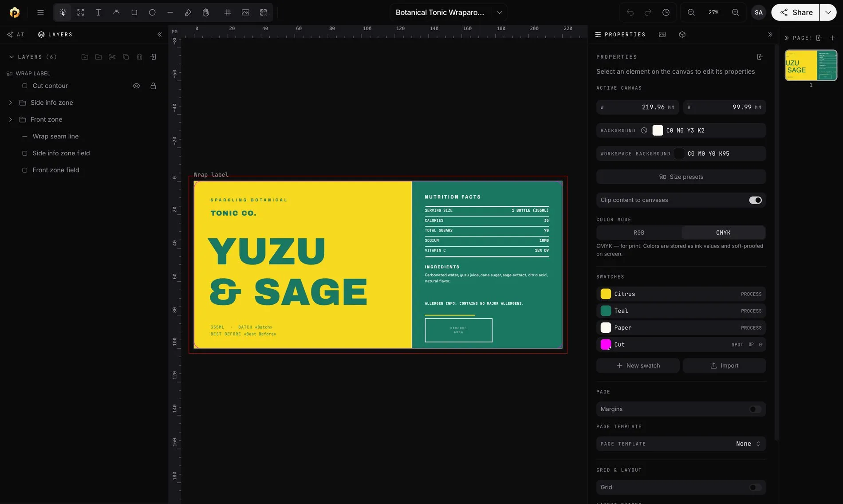This screenshot has height=504, width=843.
Task: Click the duplicate layer icon
Action: pos(126,57)
